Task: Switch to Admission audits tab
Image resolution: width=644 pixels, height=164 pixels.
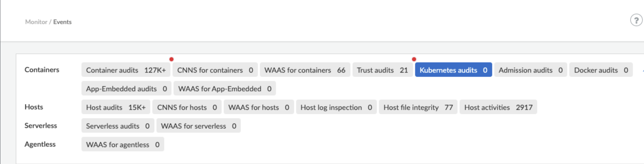Action: (530, 70)
